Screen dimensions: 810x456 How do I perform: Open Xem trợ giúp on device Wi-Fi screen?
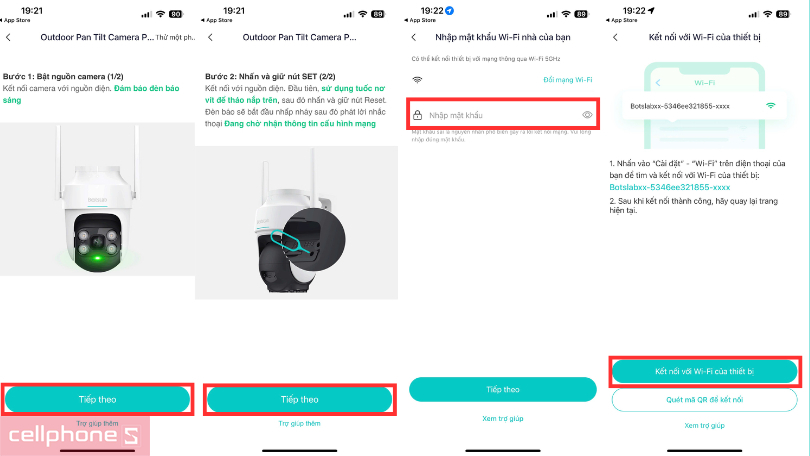pyautogui.click(x=704, y=426)
